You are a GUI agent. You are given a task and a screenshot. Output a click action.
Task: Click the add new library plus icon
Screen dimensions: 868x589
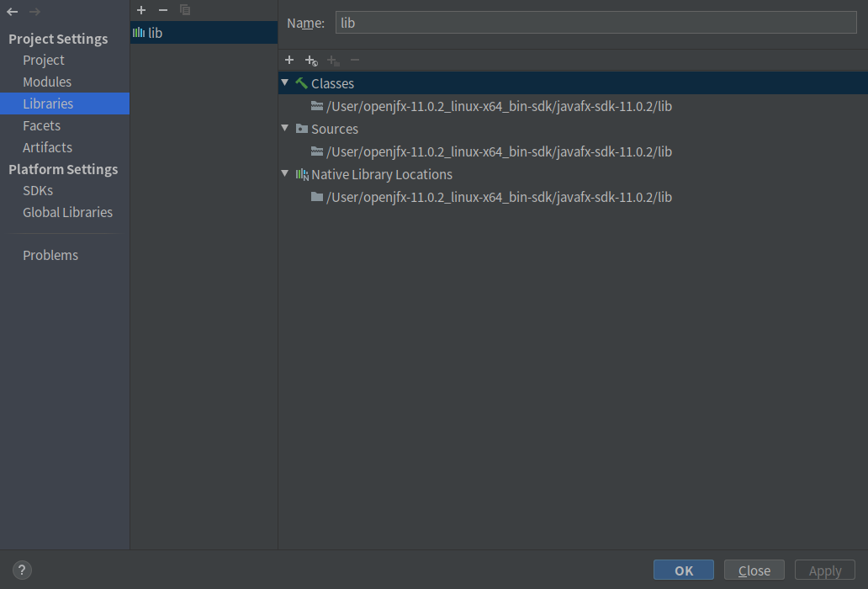[x=140, y=10]
